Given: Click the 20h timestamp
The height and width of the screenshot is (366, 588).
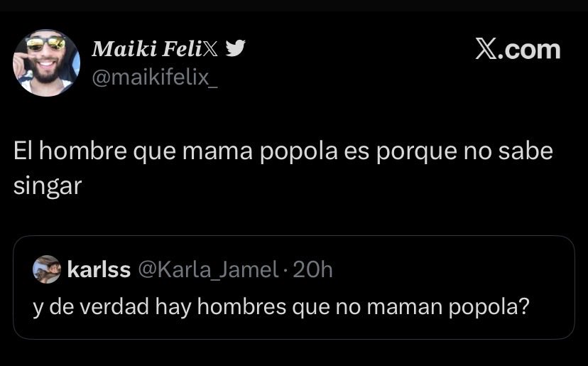Looking at the screenshot, I should (x=312, y=269).
